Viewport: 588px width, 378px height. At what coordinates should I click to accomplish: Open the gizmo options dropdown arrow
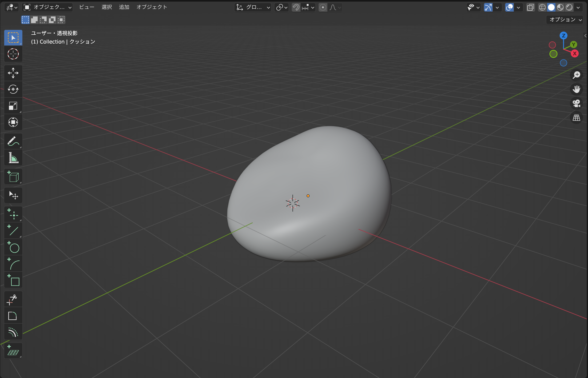click(497, 7)
